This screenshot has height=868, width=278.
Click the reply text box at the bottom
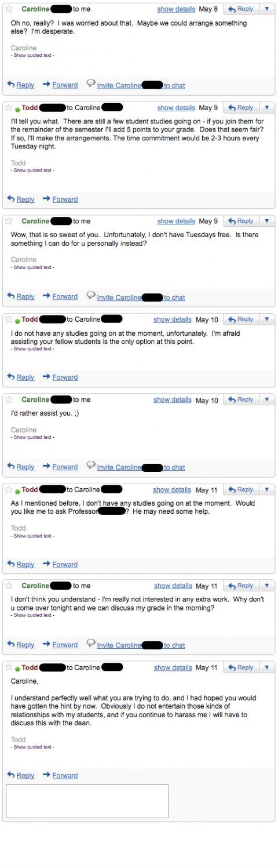pos(87,801)
